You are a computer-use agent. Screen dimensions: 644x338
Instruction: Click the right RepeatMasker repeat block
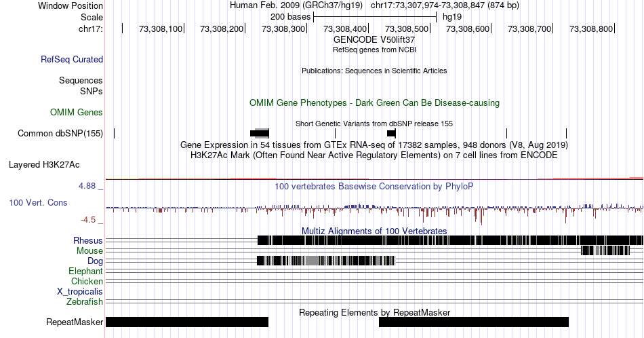pos(474,322)
